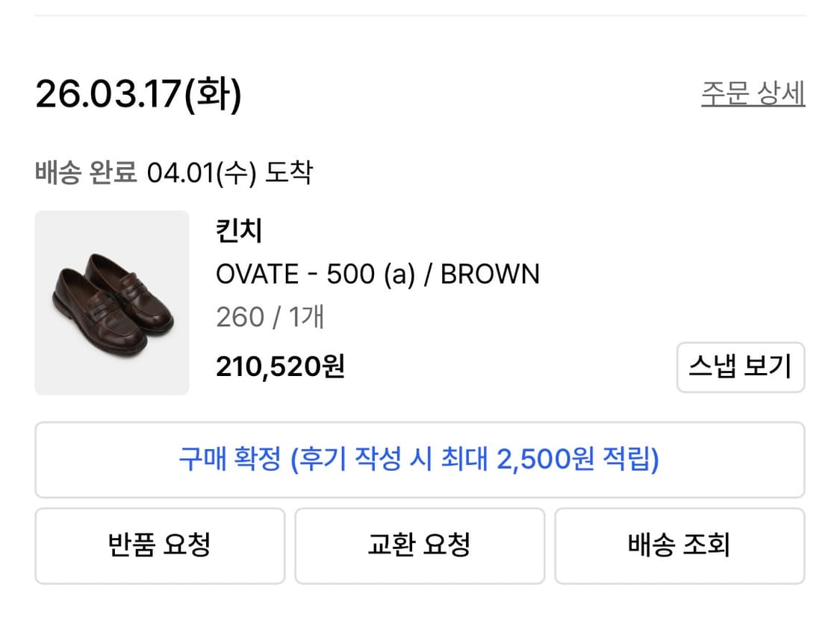
Task: Tap the 킨치 brand name
Action: click(x=237, y=231)
